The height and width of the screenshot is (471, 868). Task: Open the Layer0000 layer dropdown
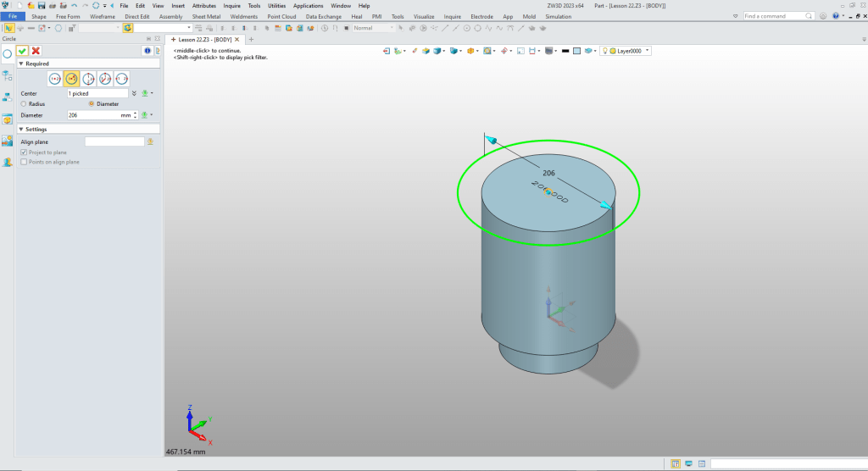coord(648,51)
